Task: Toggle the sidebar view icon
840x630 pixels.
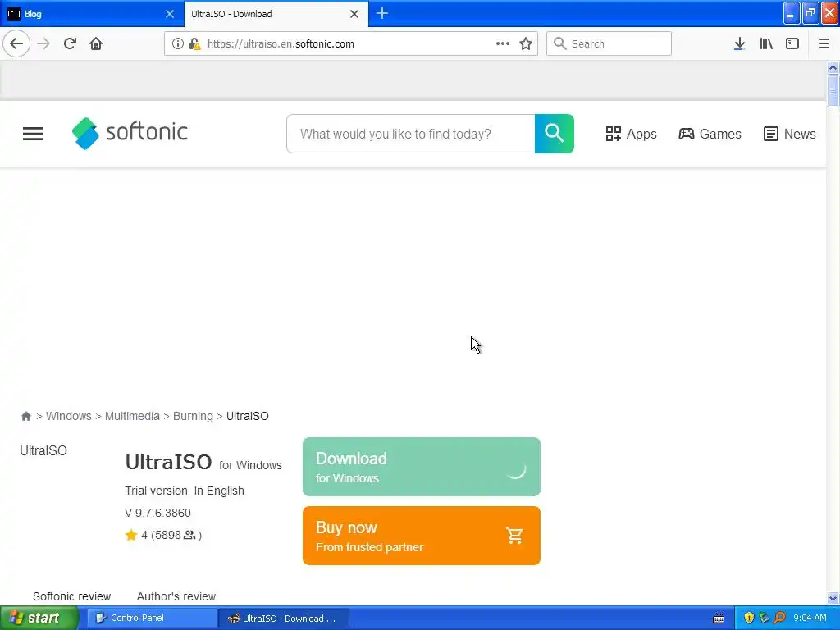Action: [792, 43]
